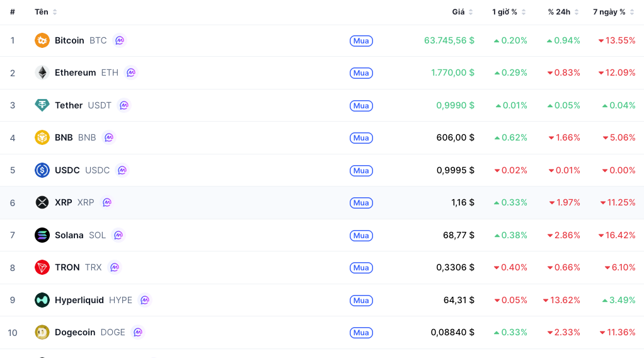Open the purple chat badge beside TRON TRX

tap(115, 267)
